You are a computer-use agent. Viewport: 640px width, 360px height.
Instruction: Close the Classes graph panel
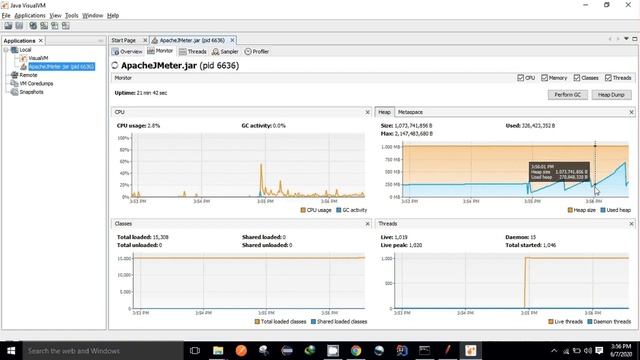[x=367, y=224]
